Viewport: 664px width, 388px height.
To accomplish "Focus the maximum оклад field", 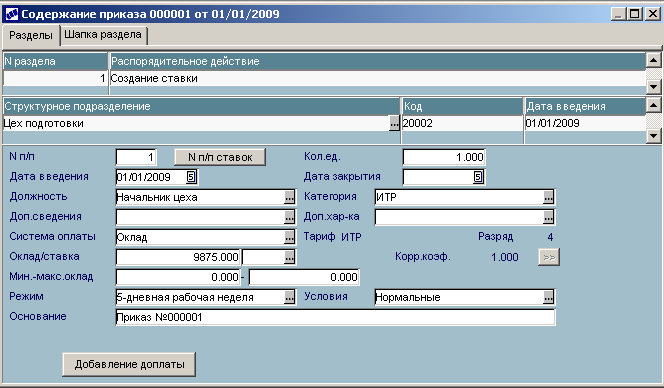I will (x=304, y=277).
